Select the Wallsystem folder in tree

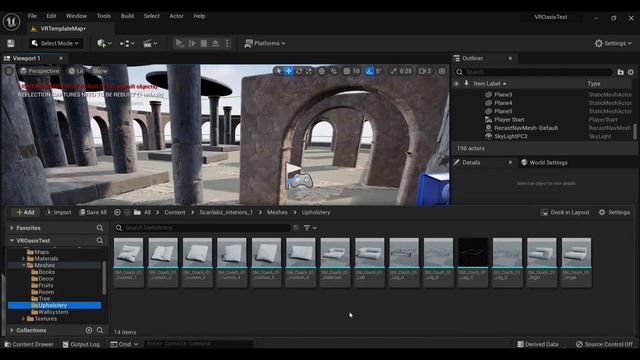point(53,312)
